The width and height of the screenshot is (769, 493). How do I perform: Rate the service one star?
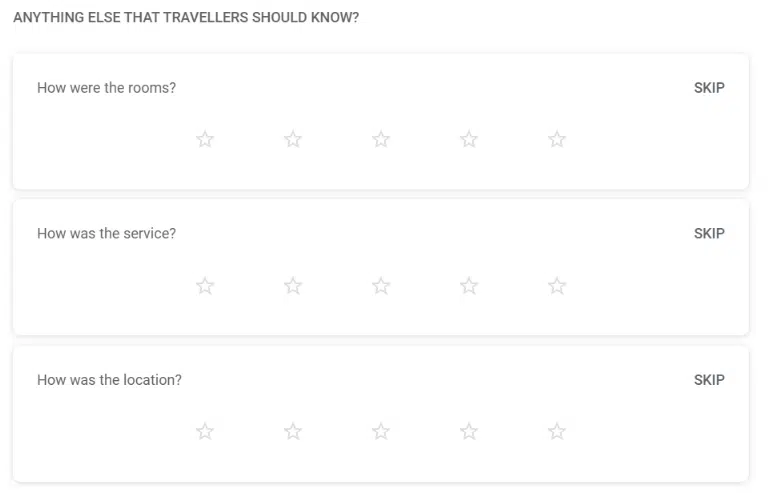coord(205,286)
